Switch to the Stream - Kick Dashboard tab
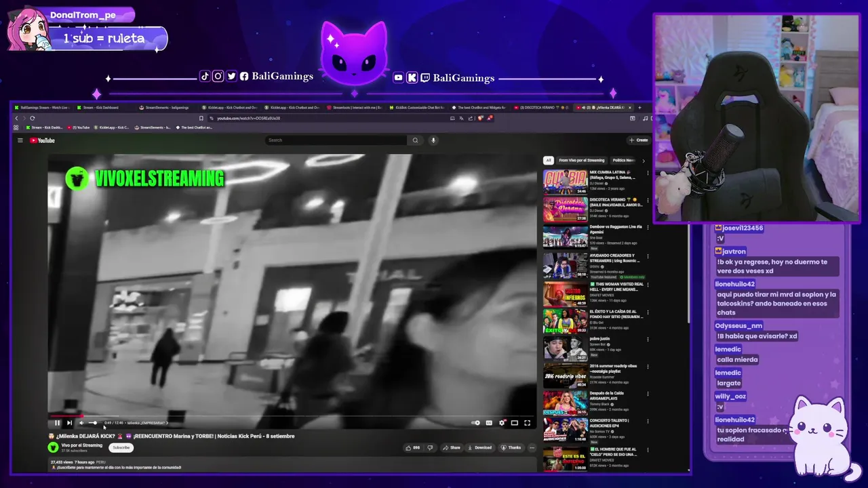 102,107
